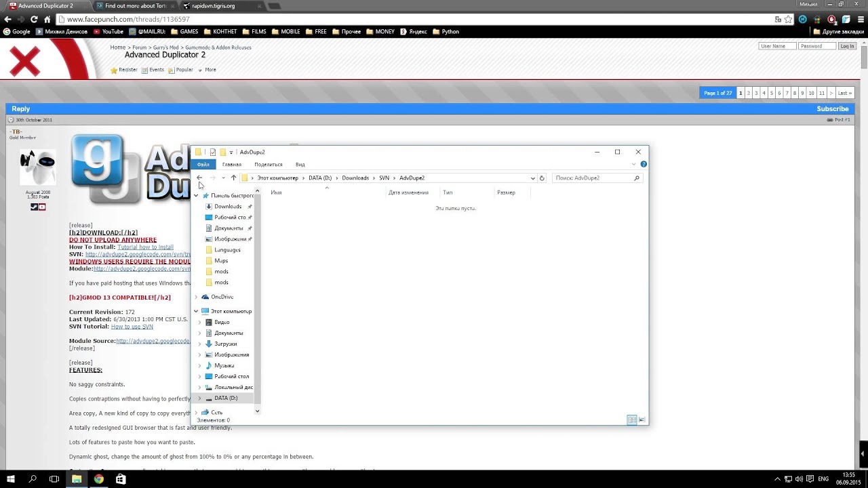The width and height of the screenshot is (868, 488).
Task: Expand the Explorer ribbon chevron
Action: pyautogui.click(x=634, y=164)
